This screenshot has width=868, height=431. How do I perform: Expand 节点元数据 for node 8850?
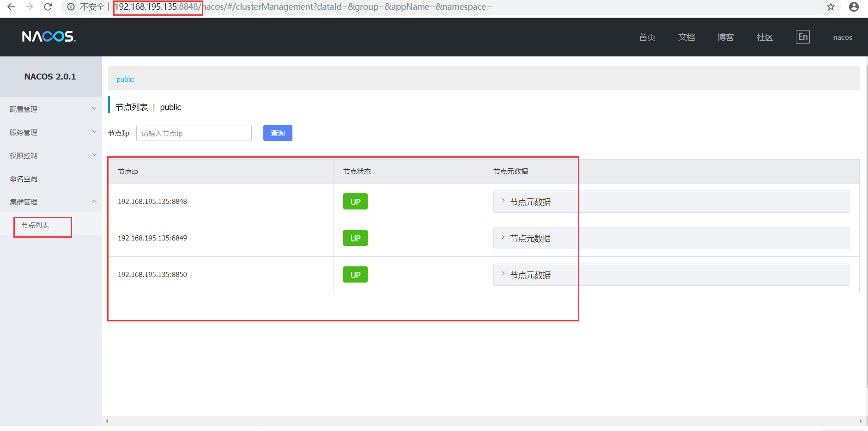coord(671,275)
